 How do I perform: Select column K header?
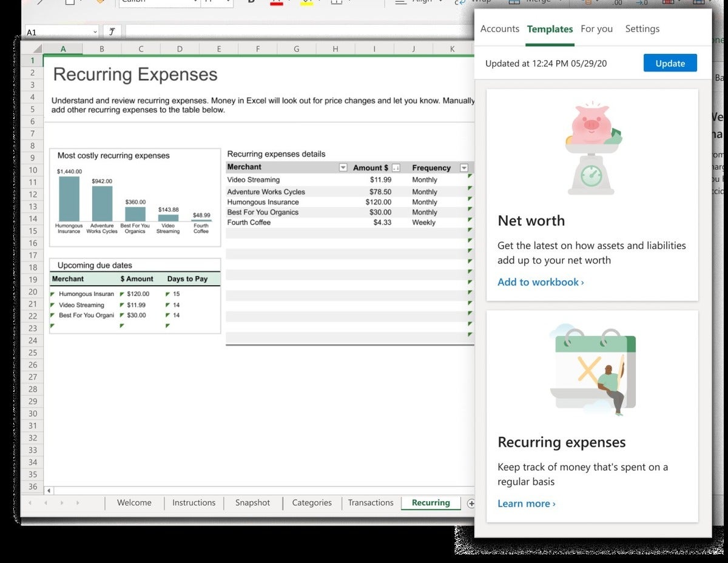coord(452,49)
